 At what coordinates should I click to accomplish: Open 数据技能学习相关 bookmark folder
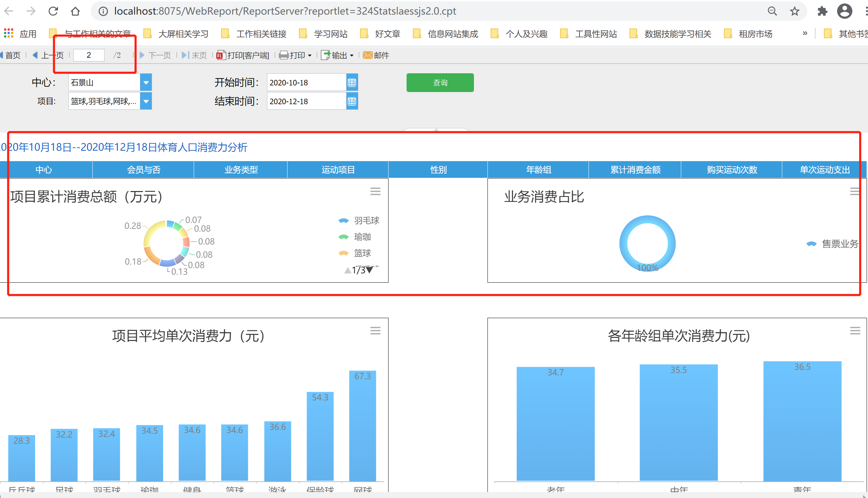coord(670,34)
